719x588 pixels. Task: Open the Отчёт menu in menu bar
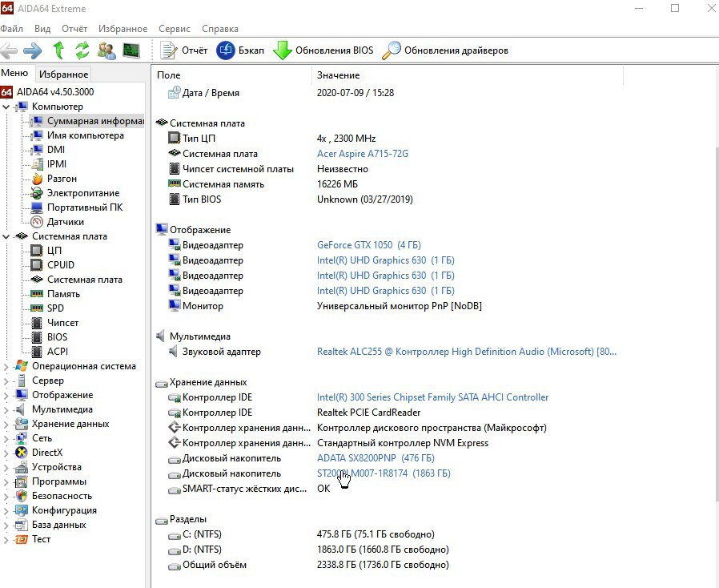coord(74,28)
